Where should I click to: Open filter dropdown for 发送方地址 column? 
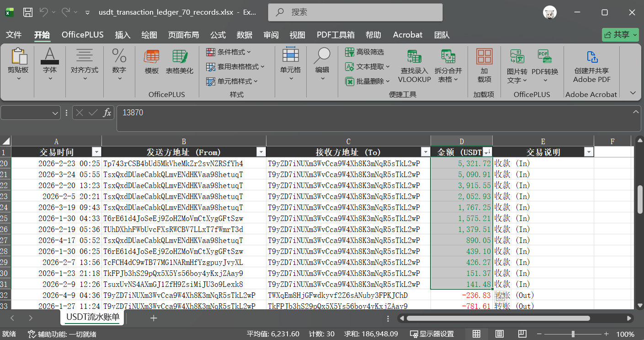coord(261,152)
